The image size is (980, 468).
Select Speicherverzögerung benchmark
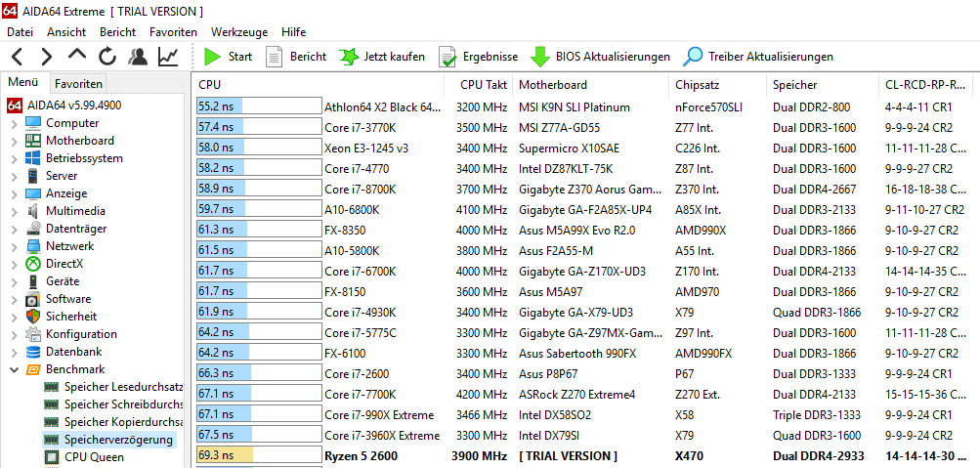click(x=108, y=440)
